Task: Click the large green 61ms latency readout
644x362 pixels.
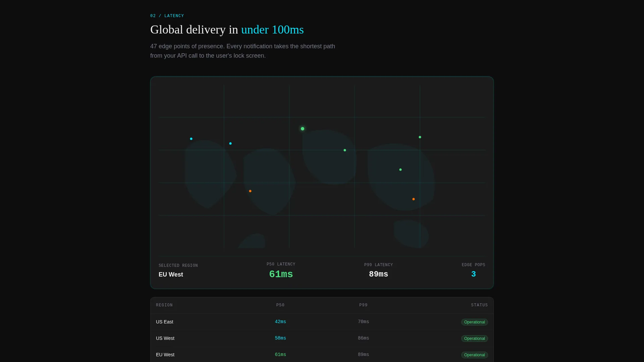Action: click(x=281, y=274)
